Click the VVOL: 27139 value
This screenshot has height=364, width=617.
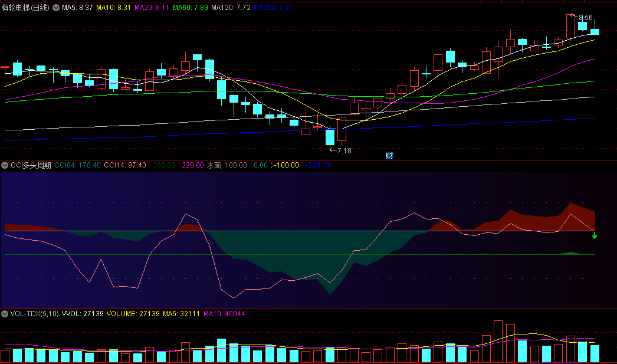(x=83, y=314)
